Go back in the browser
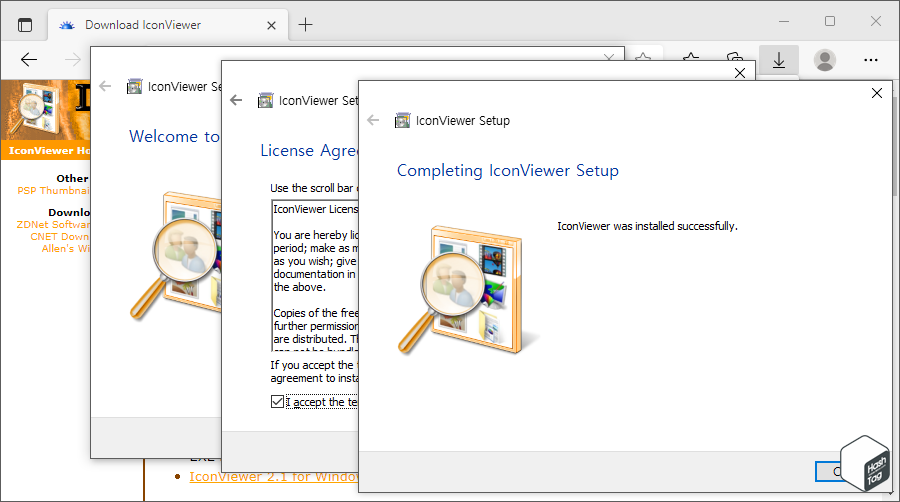Image resolution: width=900 pixels, height=502 pixels. click(x=29, y=59)
